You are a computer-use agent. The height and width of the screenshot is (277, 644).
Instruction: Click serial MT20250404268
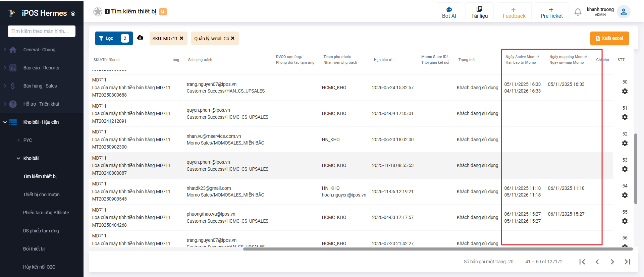[x=109, y=225]
